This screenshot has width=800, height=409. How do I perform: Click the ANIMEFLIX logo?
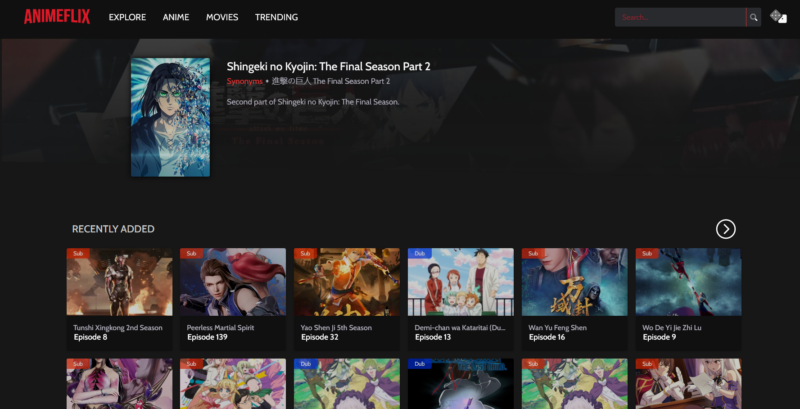pos(57,17)
